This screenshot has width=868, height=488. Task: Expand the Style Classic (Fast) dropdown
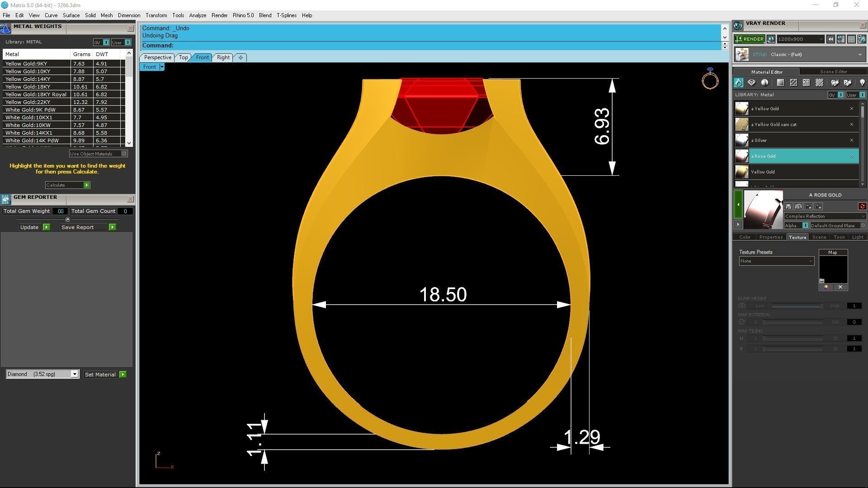click(x=859, y=55)
